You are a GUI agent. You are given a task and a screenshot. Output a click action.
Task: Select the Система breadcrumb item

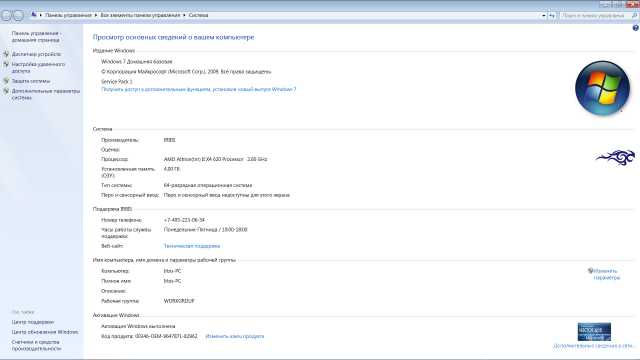(x=198, y=15)
